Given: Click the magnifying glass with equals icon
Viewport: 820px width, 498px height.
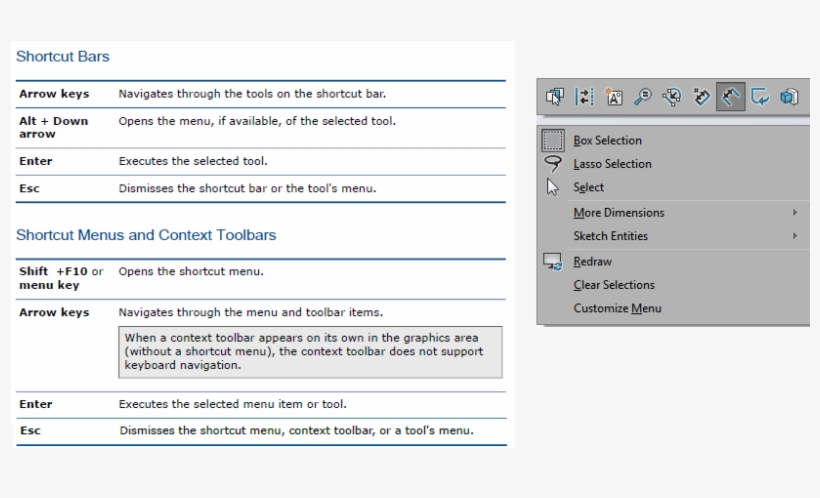Looking at the screenshot, I should point(643,97).
